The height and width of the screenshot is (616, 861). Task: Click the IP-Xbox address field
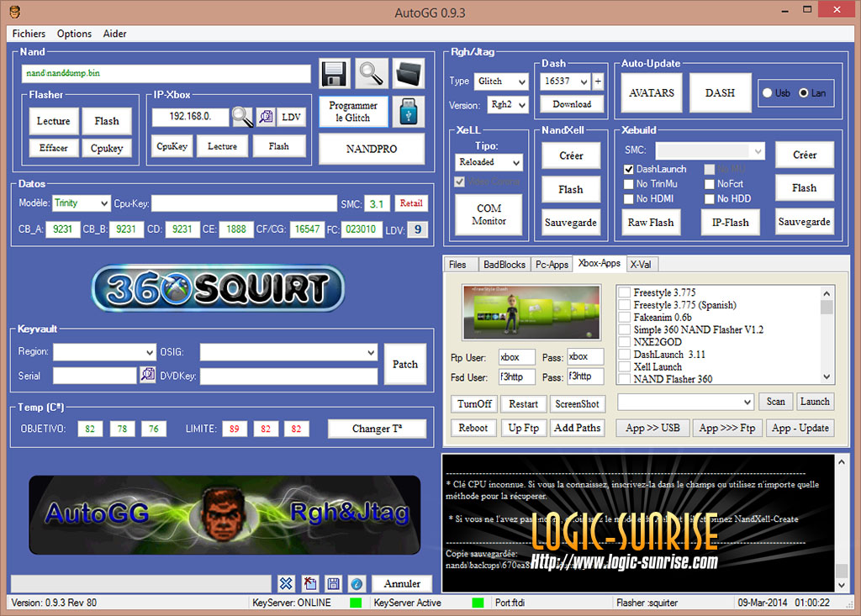click(191, 116)
